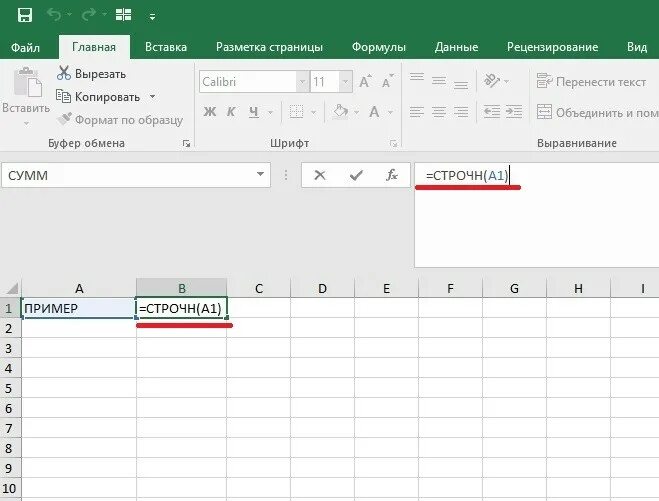
Task: Click the increase indent icon
Action: tap(514, 112)
